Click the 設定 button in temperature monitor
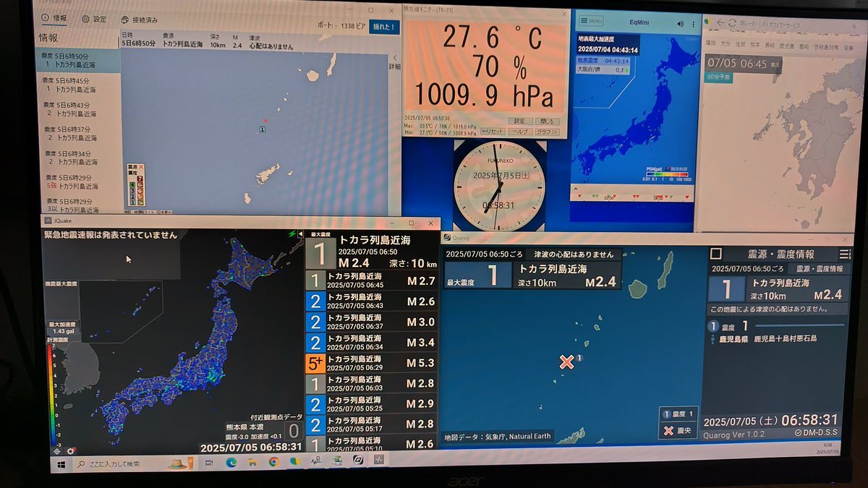Screen dimensions: 868x488 pyautogui.click(x=519, y=121)
